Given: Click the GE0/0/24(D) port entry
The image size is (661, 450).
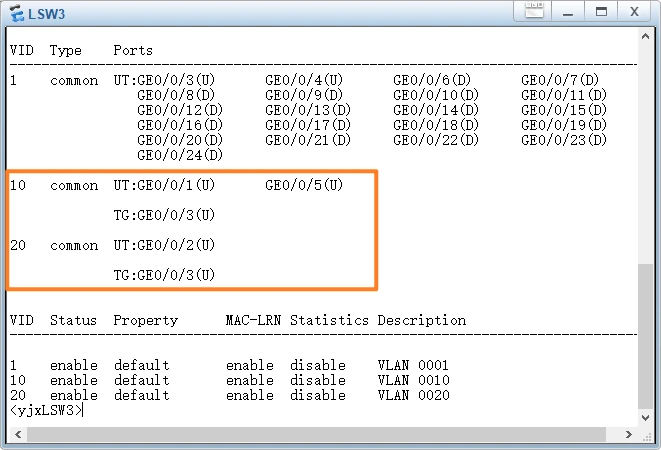Looking at the screenshot, I should [180, 155].
